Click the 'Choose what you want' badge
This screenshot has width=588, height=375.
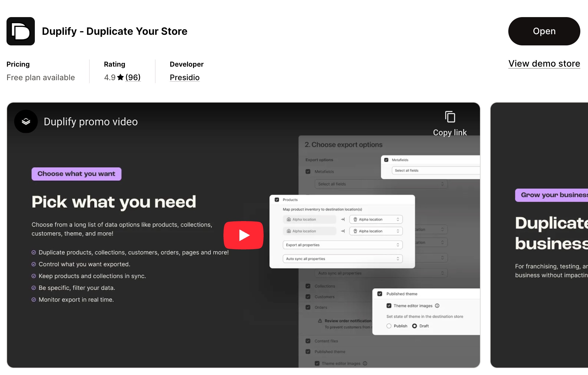[76, 174]
